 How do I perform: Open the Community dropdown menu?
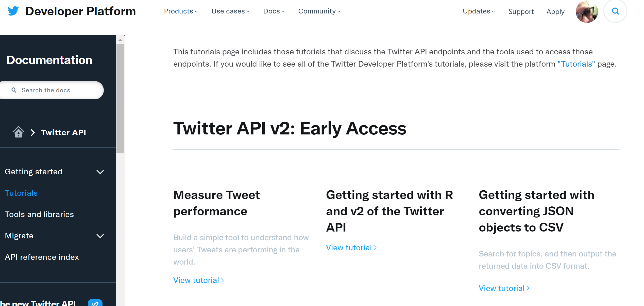pyautogui.click(x=319, y=11)
